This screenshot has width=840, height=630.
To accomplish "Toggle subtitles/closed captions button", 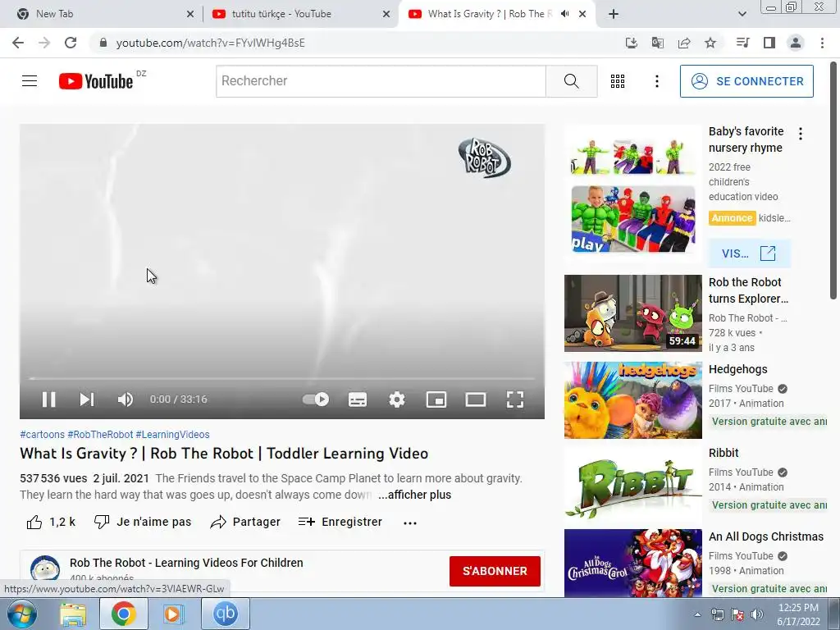I will click(358, 399).
